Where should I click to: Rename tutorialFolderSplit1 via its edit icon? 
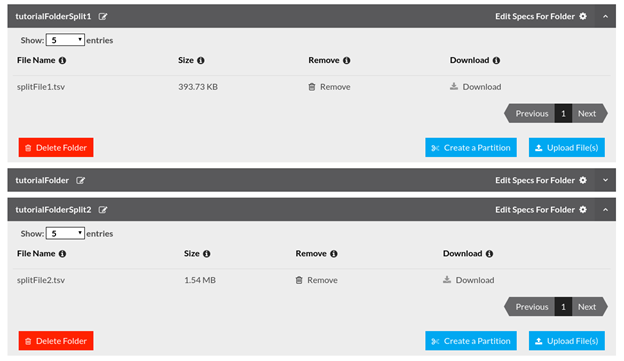coord(103,16)
